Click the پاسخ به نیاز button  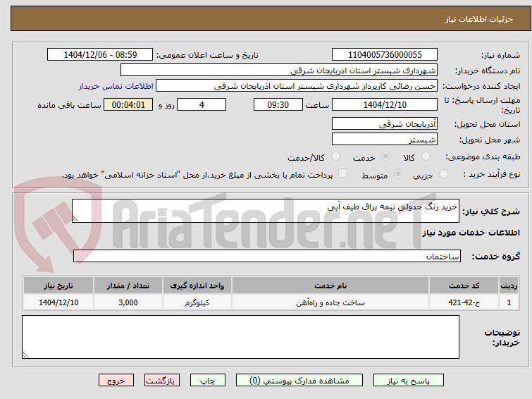click(409, 381)
